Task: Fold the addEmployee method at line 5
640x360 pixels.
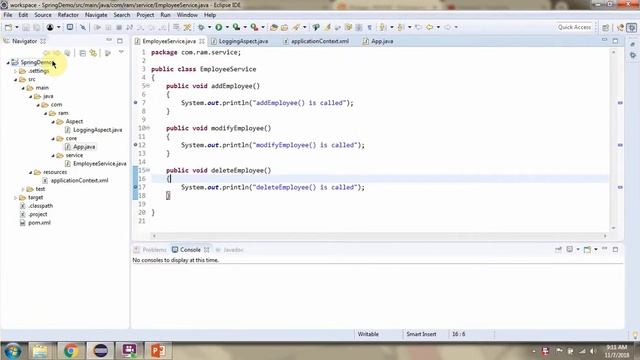Action: [x=148, y=86]
